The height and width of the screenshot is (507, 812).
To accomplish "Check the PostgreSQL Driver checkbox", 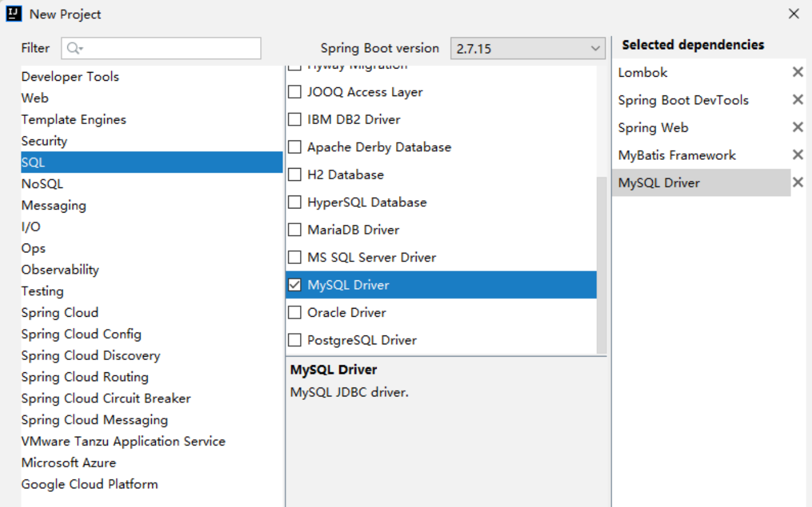I will [x=295, y=340].
